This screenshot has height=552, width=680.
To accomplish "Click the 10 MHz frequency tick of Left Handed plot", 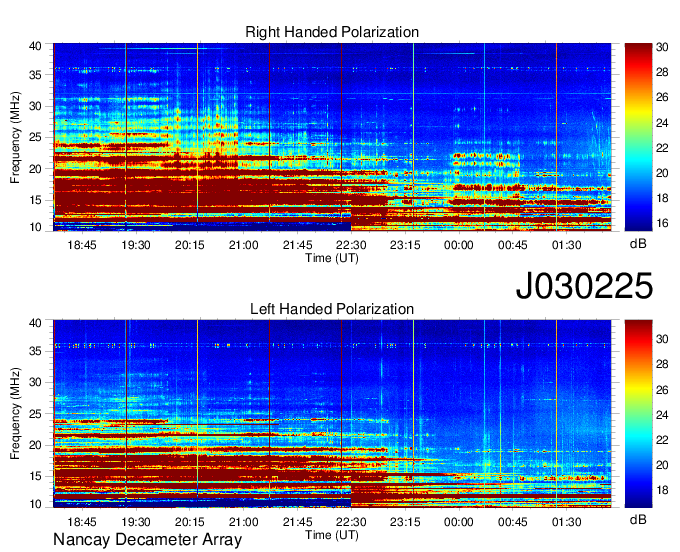I will [x=35, y=504].
